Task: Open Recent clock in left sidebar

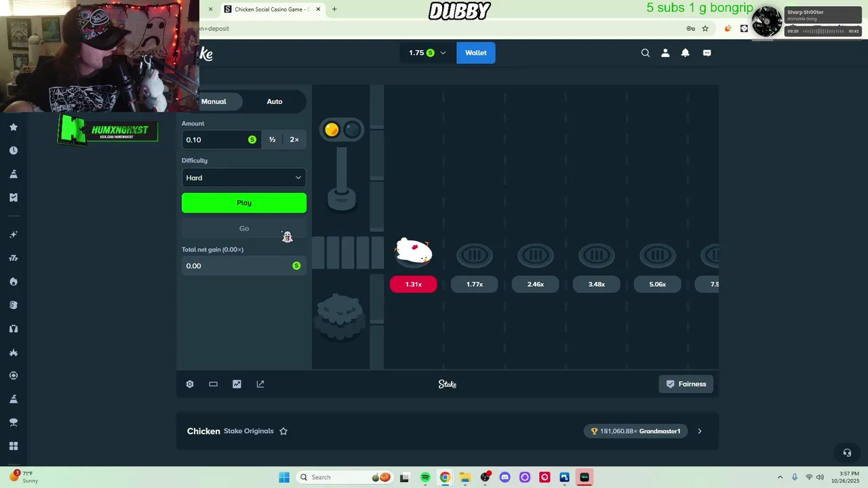Action: pyautogui.click(x=14, y=150)
